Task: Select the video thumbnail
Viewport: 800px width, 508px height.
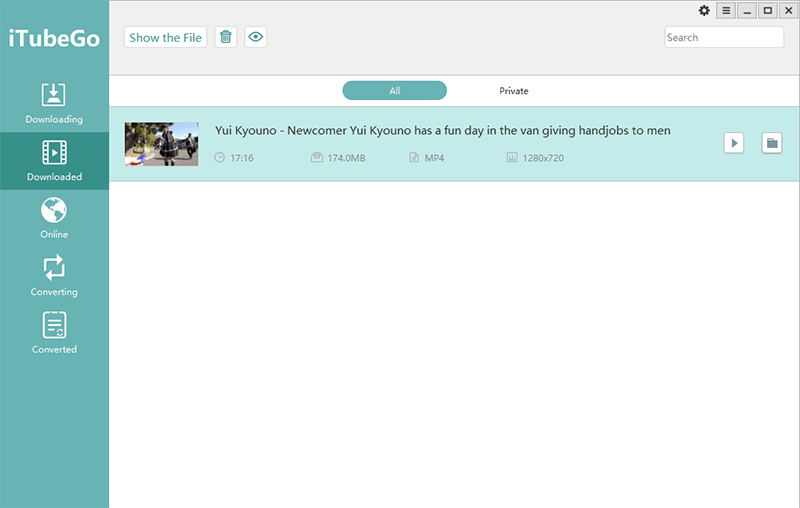Action: (162, 144)
